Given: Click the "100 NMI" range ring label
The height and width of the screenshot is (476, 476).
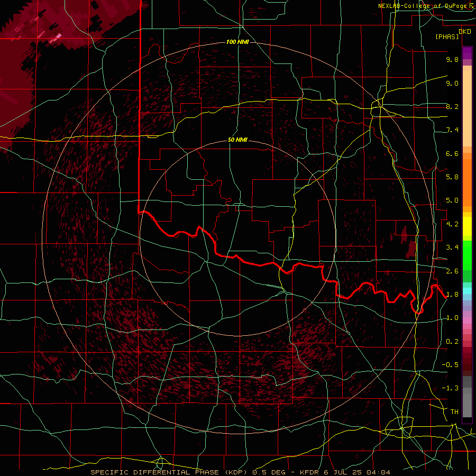Looking at the screenshot, I should pyautogui.click(x=237, y=42).
